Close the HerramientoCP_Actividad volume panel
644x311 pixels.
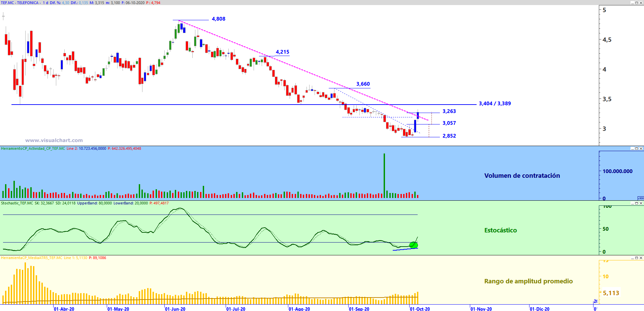[641, 148]
